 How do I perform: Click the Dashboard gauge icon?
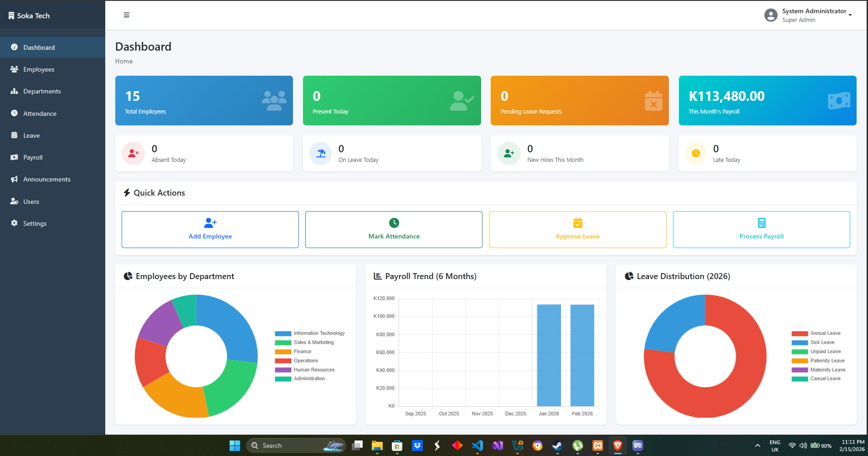[x=15, y=47]
